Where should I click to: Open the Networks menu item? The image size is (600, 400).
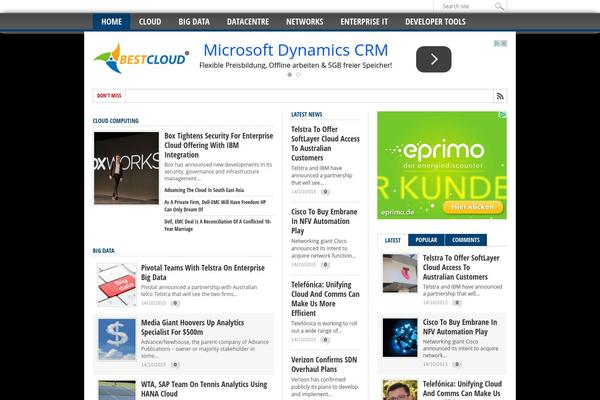[x=305, y=22]
